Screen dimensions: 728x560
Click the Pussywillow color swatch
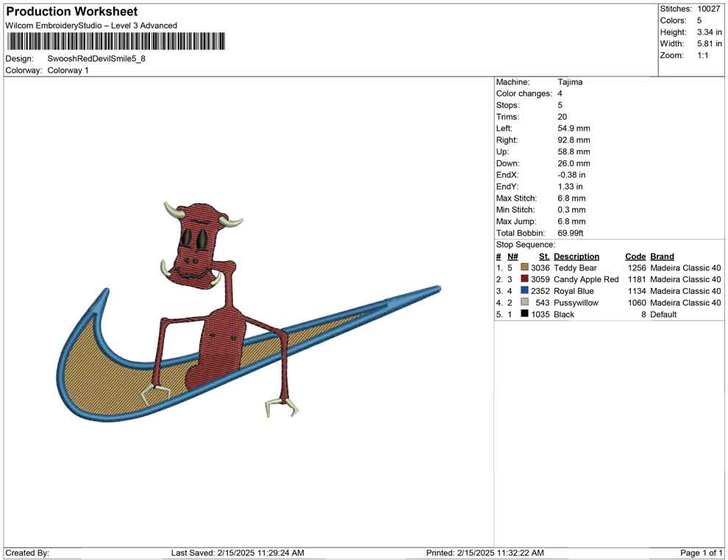point(524,302)
